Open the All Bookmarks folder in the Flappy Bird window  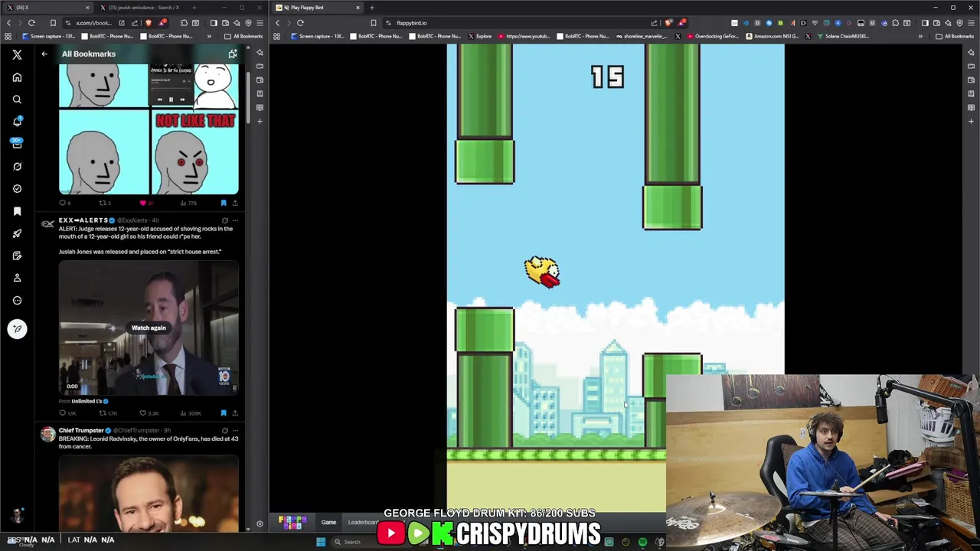(954, 36)
